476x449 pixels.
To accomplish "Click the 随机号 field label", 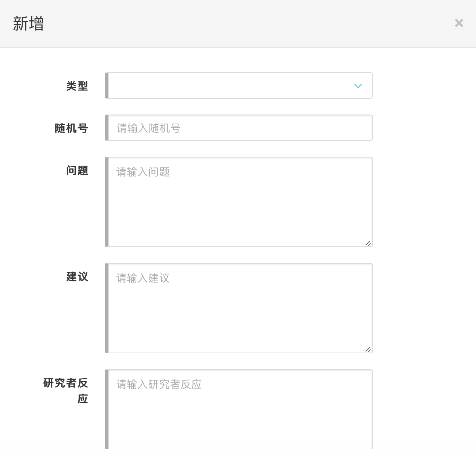I will point(72,128).
